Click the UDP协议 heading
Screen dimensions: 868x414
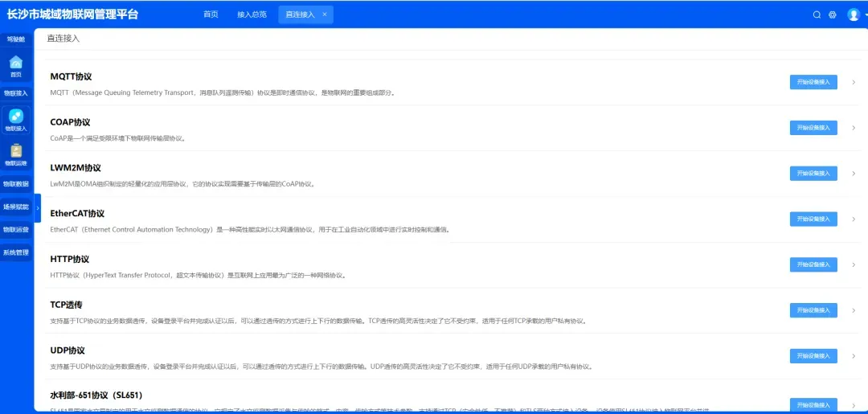(x=67, y=350)
